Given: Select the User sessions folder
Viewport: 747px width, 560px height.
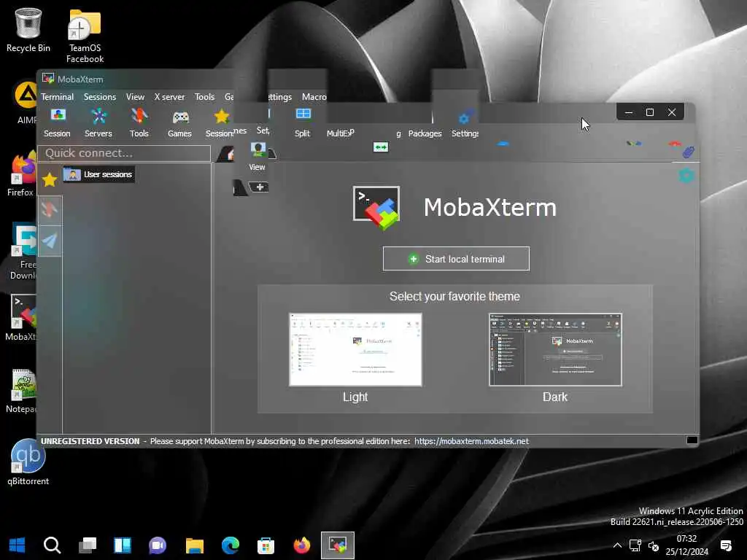Looking at the screenshot, I should (x=99, y=174).
